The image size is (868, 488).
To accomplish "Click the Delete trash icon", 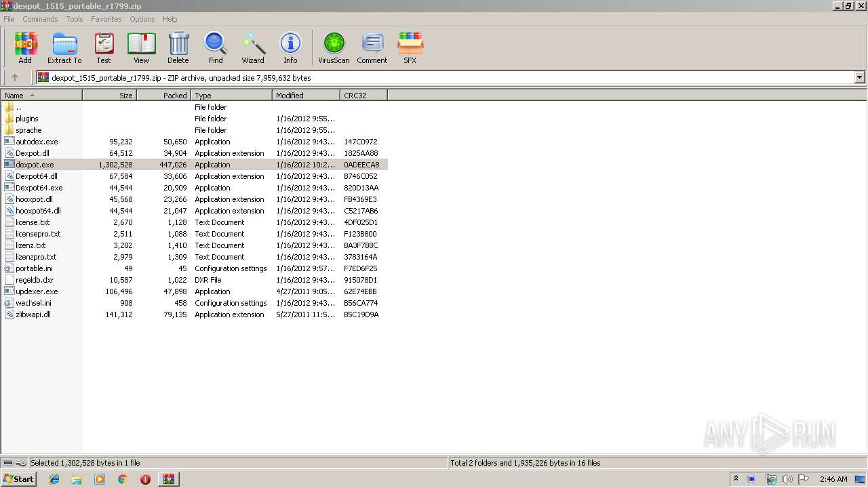I will [x=178, y=47].
